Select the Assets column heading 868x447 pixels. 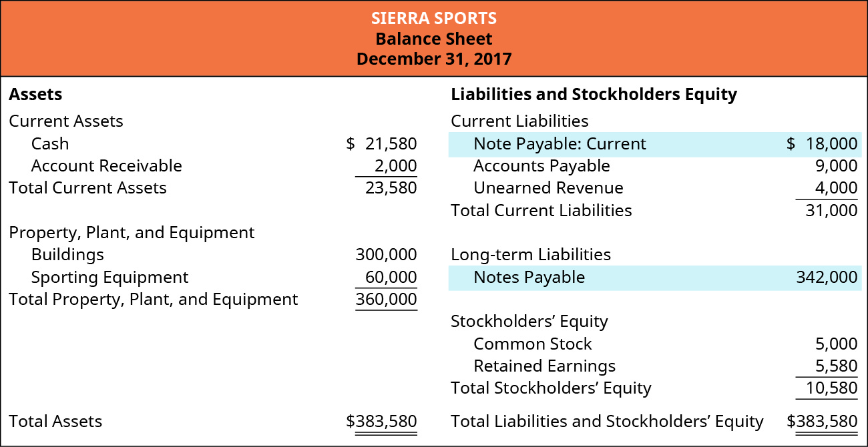[35, 94]
